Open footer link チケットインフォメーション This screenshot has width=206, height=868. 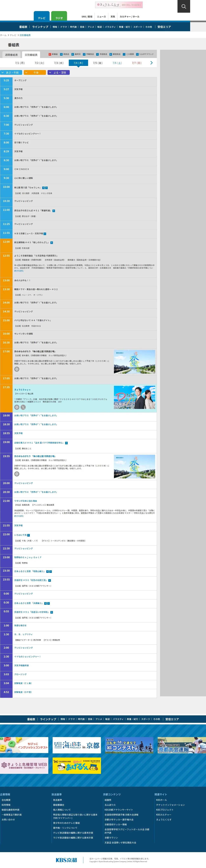pos(170,805)
